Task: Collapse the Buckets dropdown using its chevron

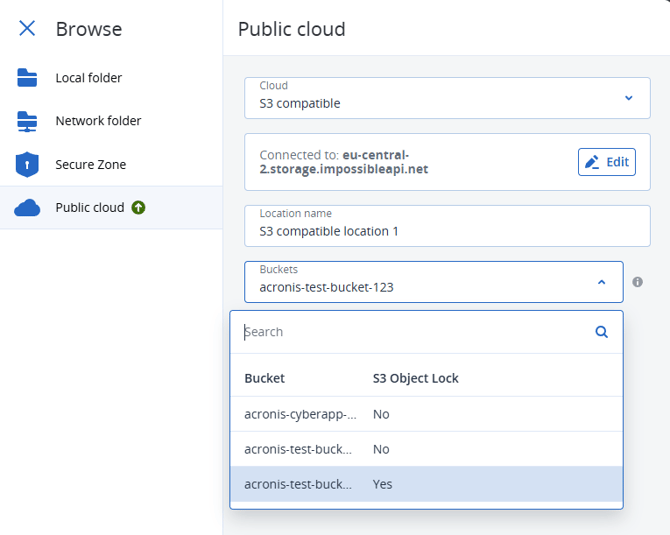Action: click(601, 282)
